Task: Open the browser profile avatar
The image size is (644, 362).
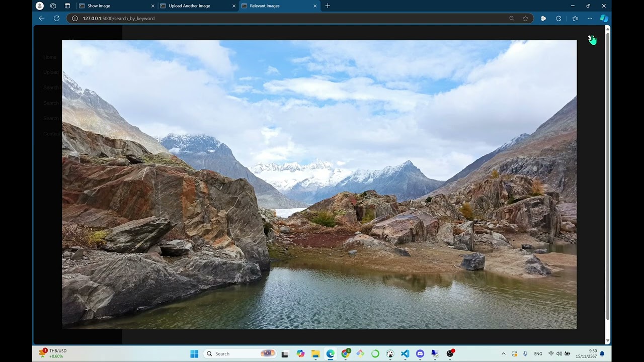Action: 40,6
